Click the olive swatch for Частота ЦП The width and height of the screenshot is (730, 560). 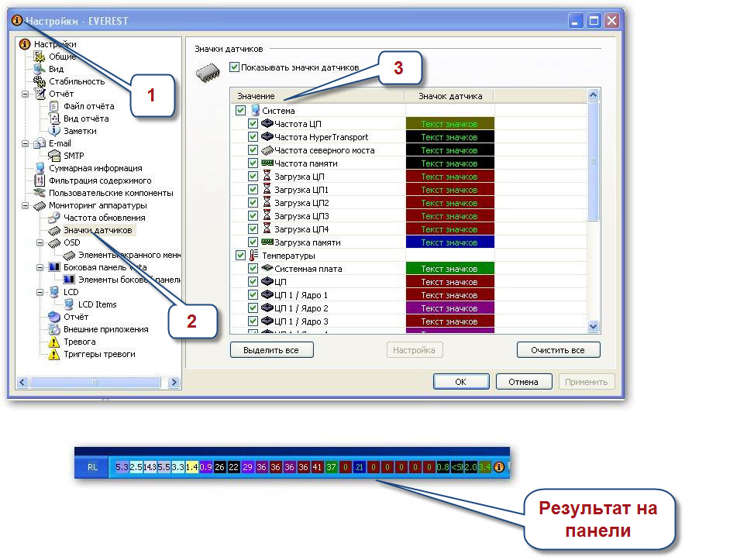coord(449,124)
